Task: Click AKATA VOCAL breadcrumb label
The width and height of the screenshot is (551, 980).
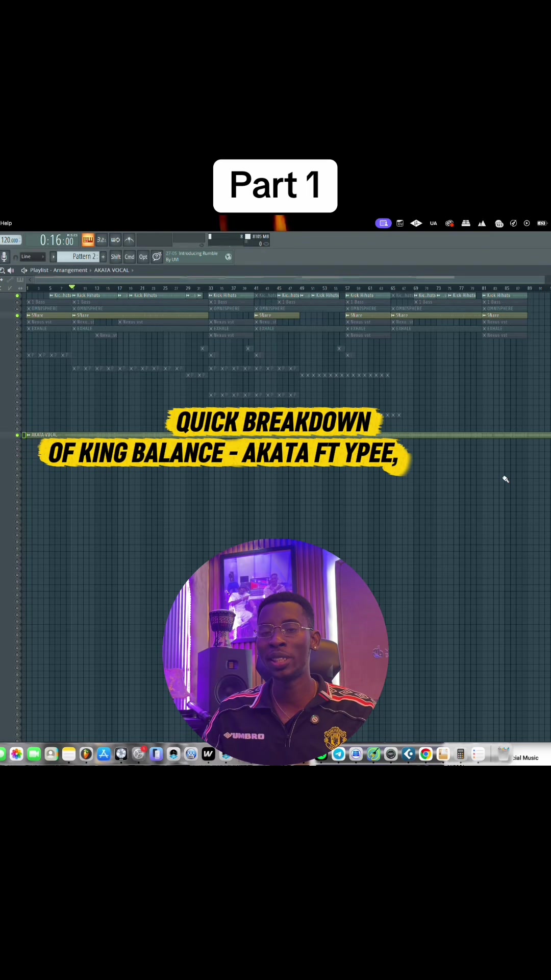Action: [x=111, y=271]
